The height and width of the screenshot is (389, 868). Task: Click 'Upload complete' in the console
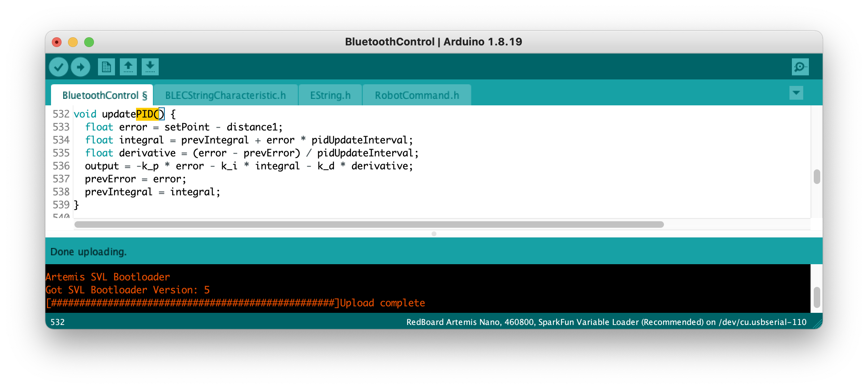pyautogui.click(x=383, y=303)
